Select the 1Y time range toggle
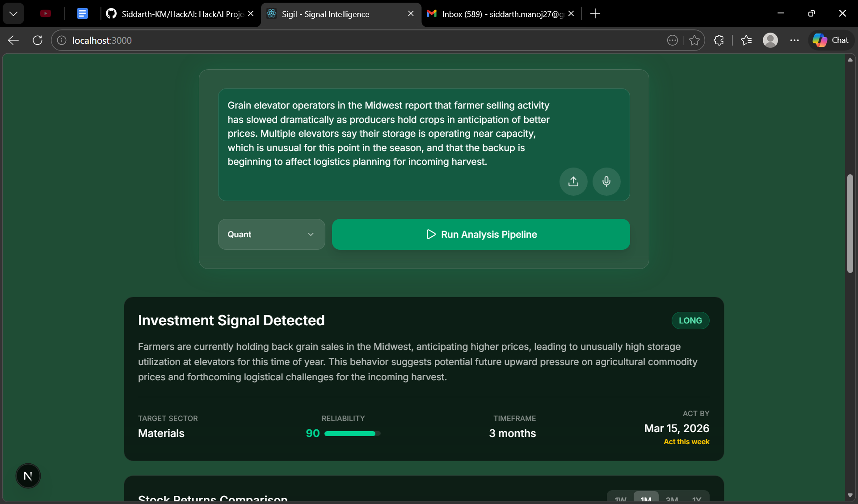 pos(697,499)
